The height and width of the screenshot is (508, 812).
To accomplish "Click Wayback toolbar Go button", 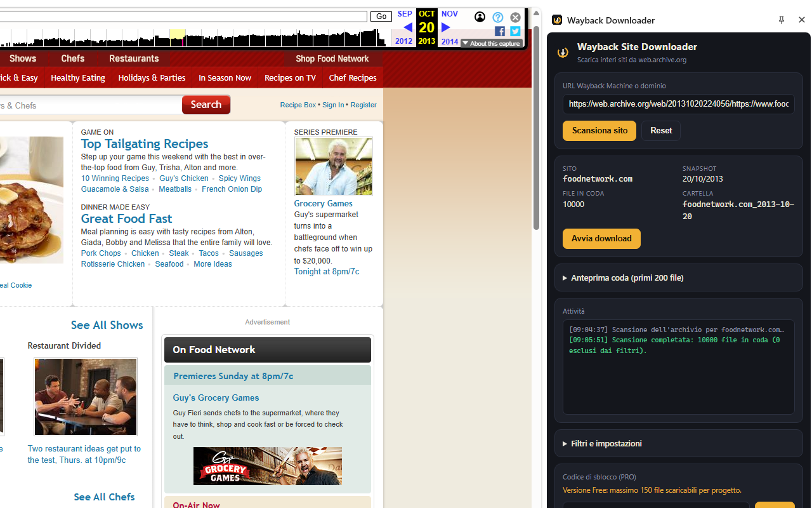I will click(x=381, y=17).
